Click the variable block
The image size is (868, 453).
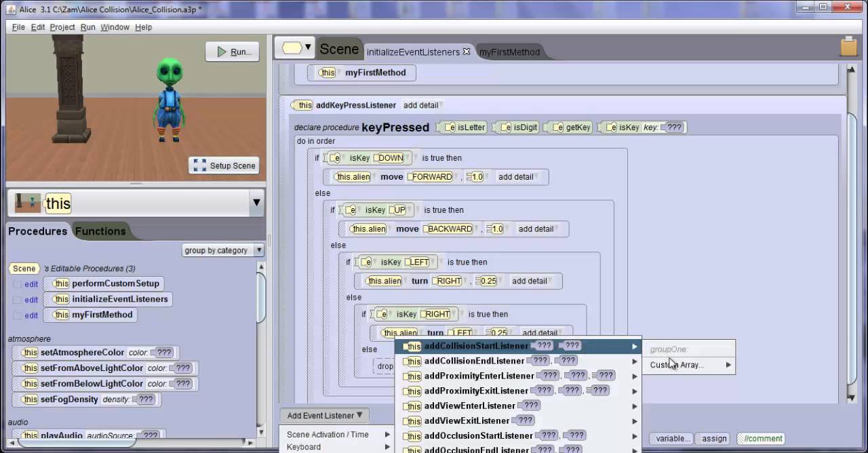[x=671, y=439]
